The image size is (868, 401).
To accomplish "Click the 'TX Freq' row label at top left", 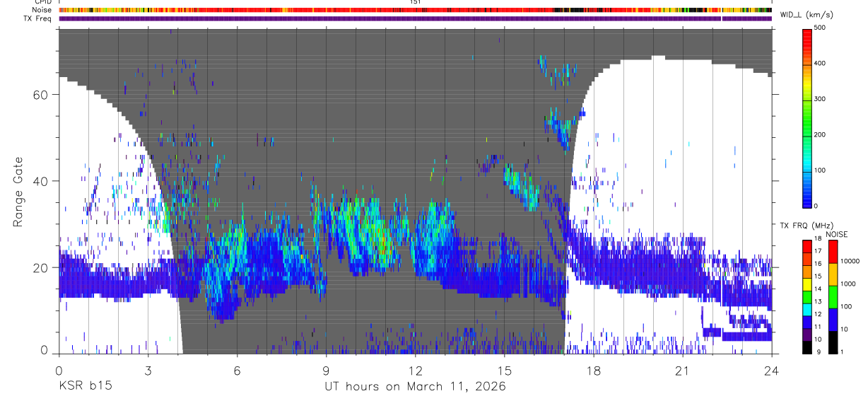I will point(38,18).
